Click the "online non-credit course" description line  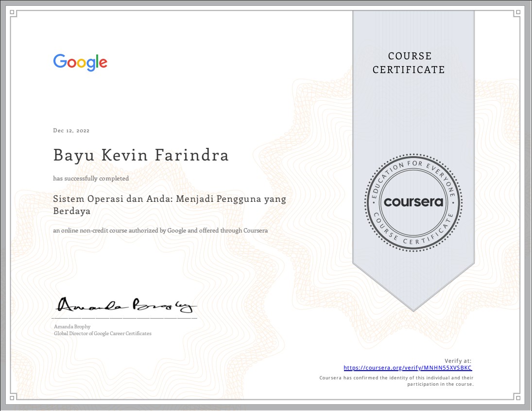(x=160, y=231)
